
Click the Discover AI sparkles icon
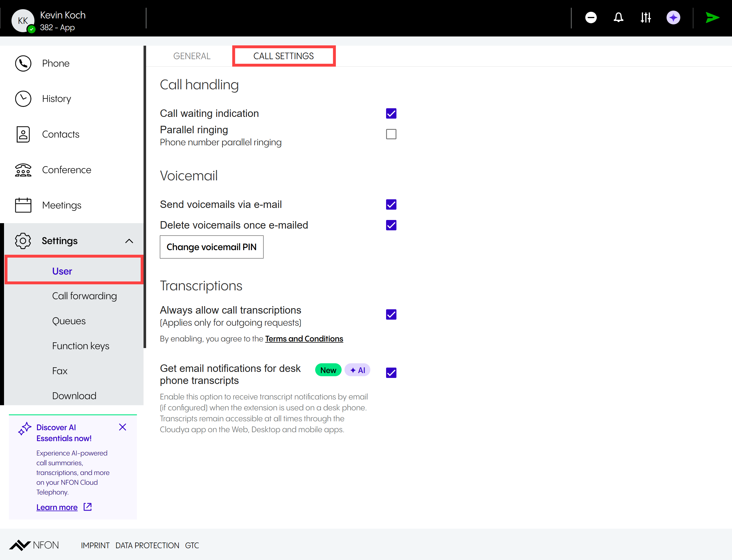click(25, 429)
